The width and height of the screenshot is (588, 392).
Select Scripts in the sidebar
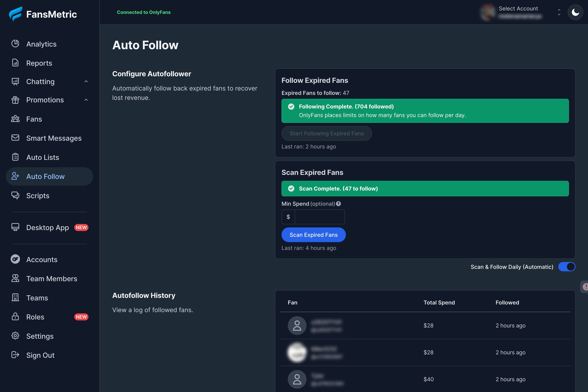tap(50, 196)
